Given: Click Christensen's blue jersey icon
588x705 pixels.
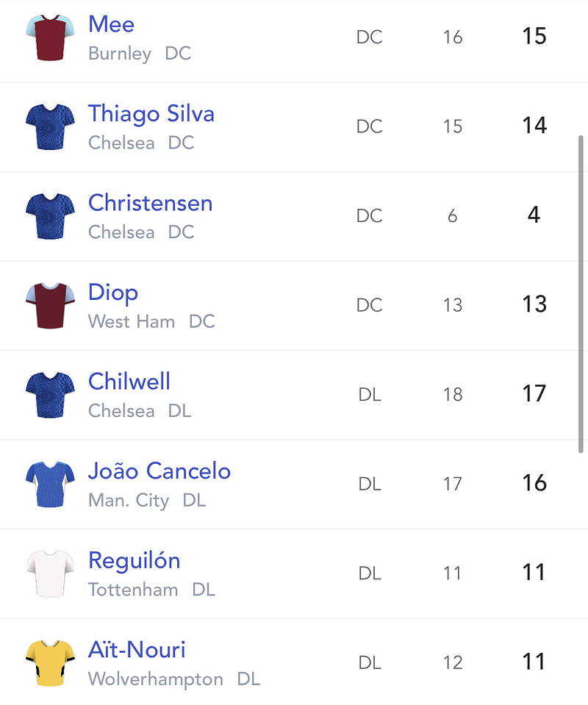Looking at the screenshot, I should [x=50, y=216].
